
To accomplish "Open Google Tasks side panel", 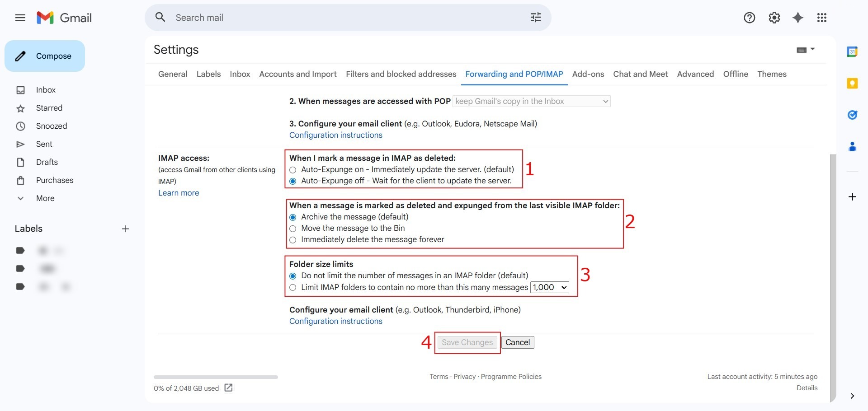I will pos(852,115).
